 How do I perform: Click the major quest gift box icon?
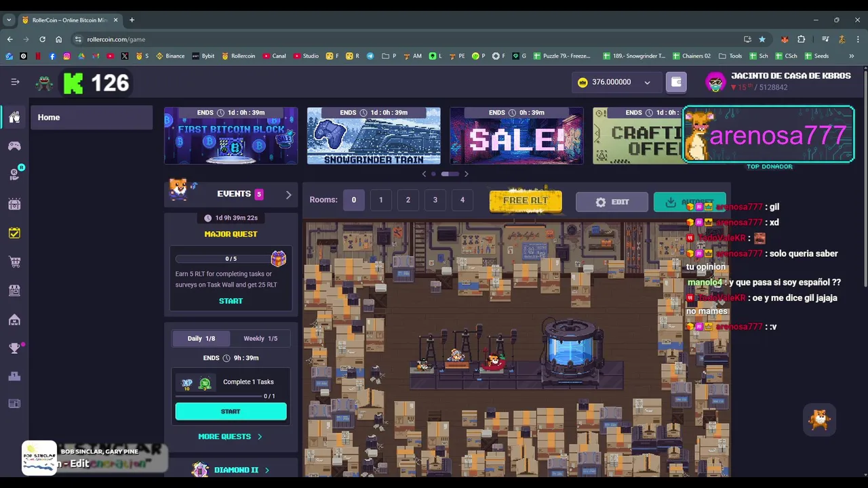278,258
